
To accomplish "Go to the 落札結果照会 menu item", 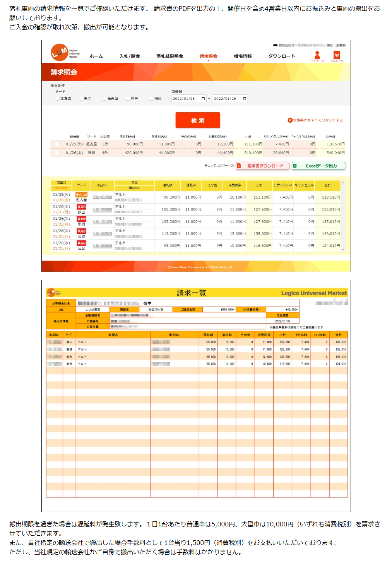I will click(x=169, y=56).
